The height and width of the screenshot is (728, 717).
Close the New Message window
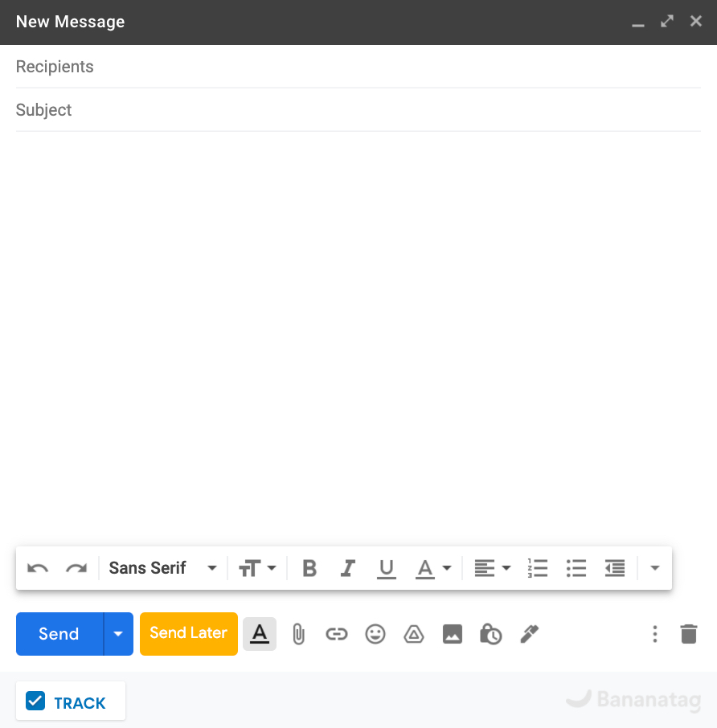696,21
